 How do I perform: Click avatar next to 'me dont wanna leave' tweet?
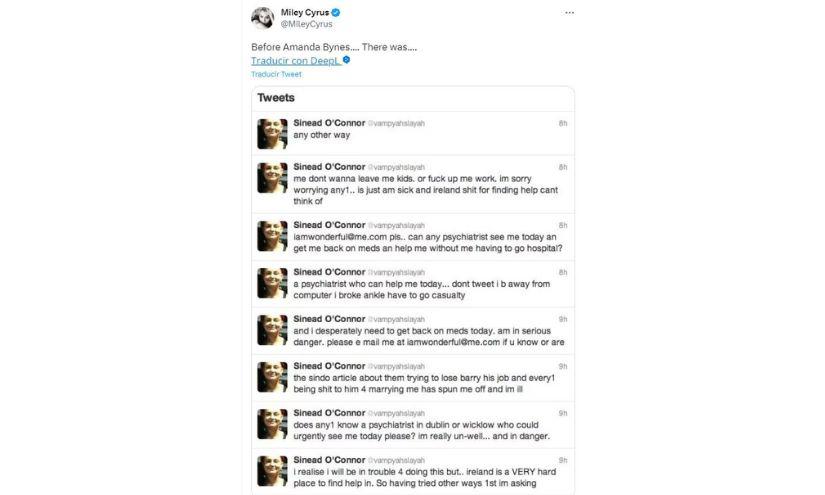click(272, 178)
